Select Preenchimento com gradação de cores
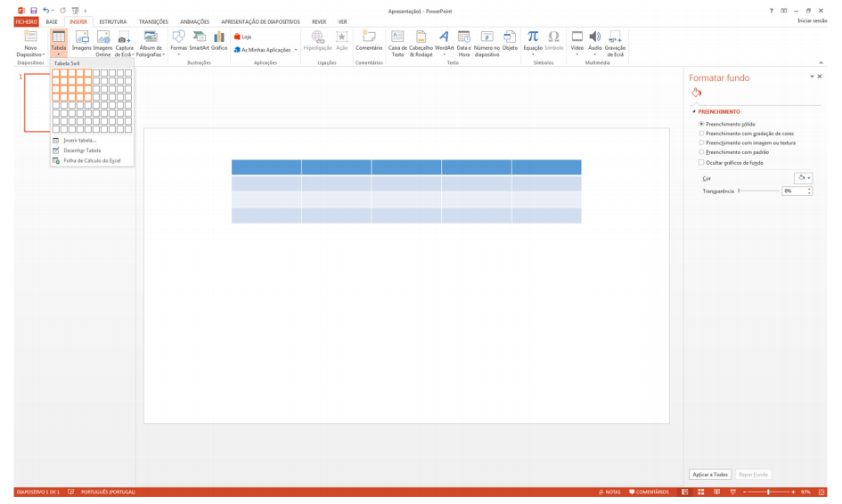Image resolution: width=842 pixels, height=504 pixels. pos(702,134)
